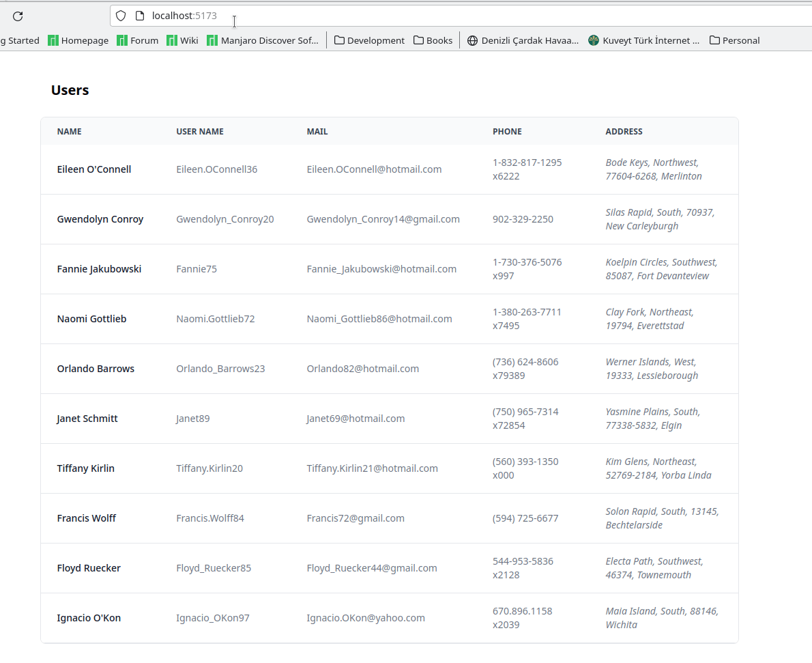This screenshot has height=663, width=812.
Task: Click the Personal folder icon
Action: click(x=714, y=40)
